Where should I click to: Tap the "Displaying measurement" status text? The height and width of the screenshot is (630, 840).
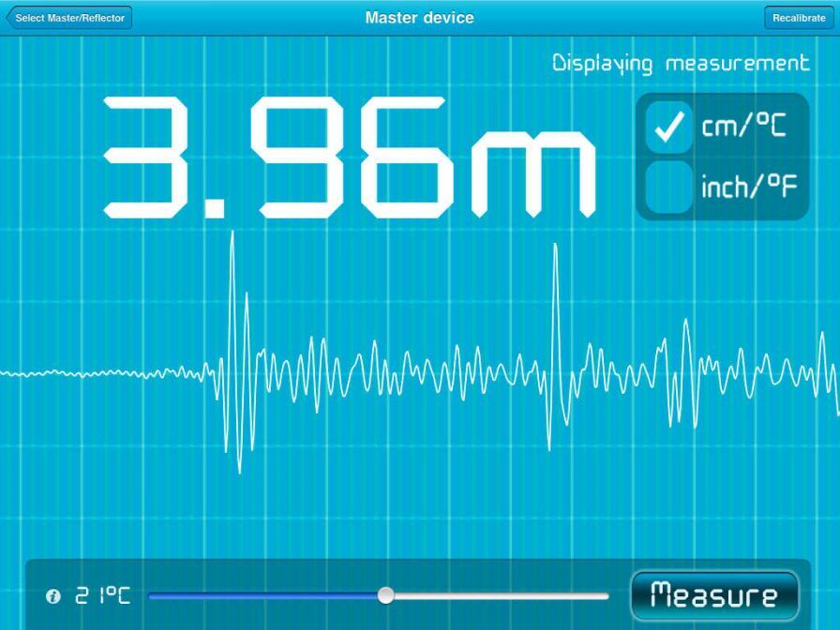coord(680,64)
